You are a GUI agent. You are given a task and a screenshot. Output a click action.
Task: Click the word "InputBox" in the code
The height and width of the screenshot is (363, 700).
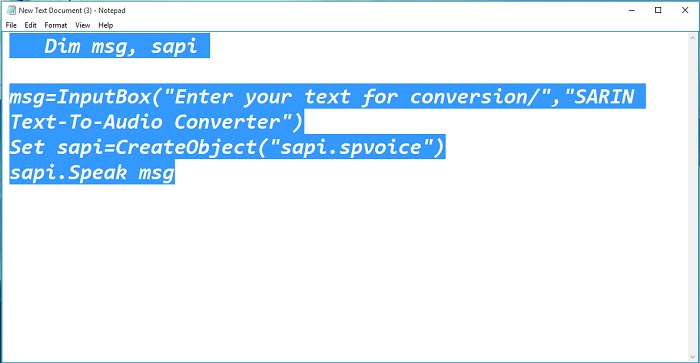click(104, 96)
